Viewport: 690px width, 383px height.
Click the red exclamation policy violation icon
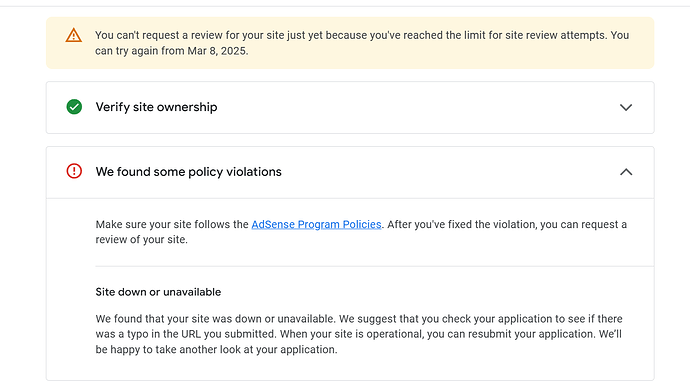pos(74,171)
